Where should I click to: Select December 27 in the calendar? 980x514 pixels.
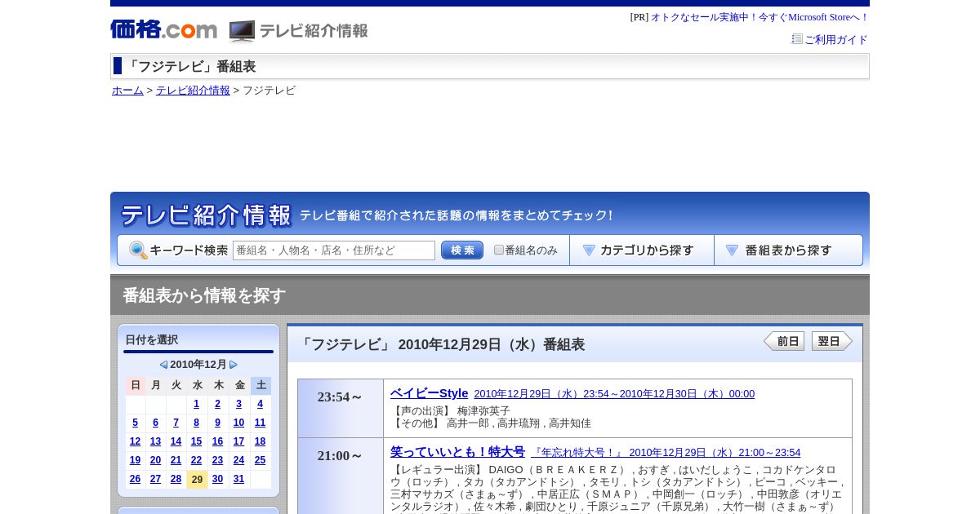[155, 479]
